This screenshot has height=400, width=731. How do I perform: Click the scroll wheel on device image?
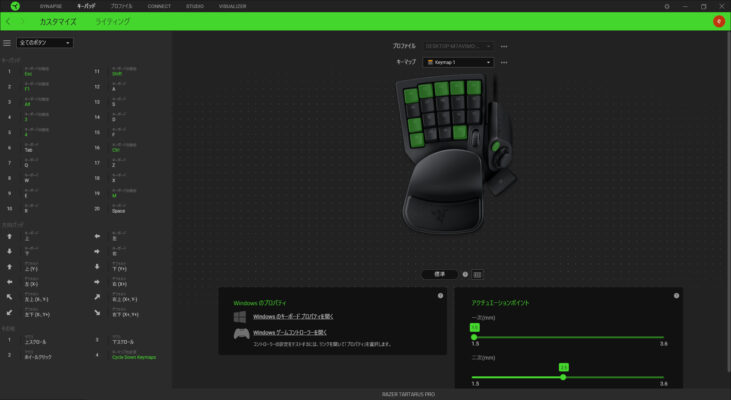[475, 138]
